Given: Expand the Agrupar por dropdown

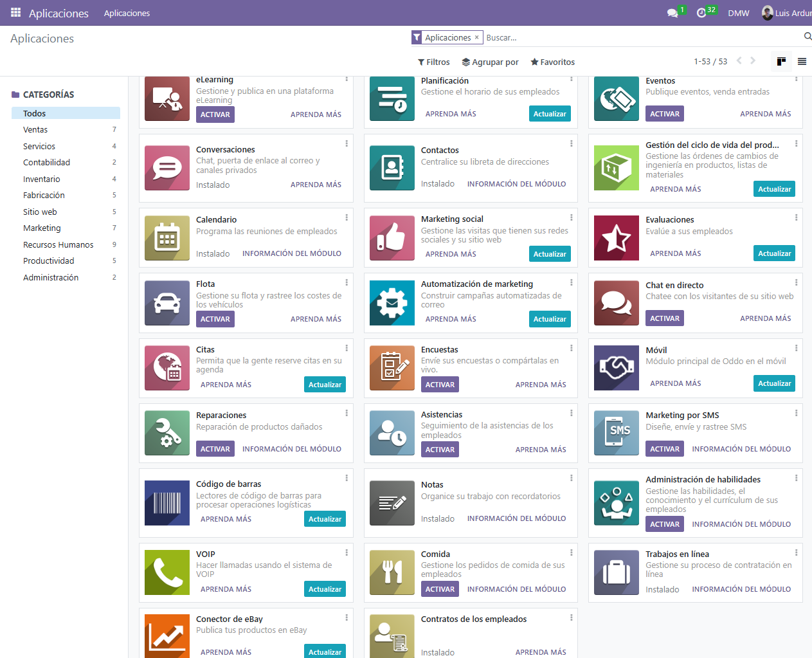Looking at the screenshot, I should point(490,62).
